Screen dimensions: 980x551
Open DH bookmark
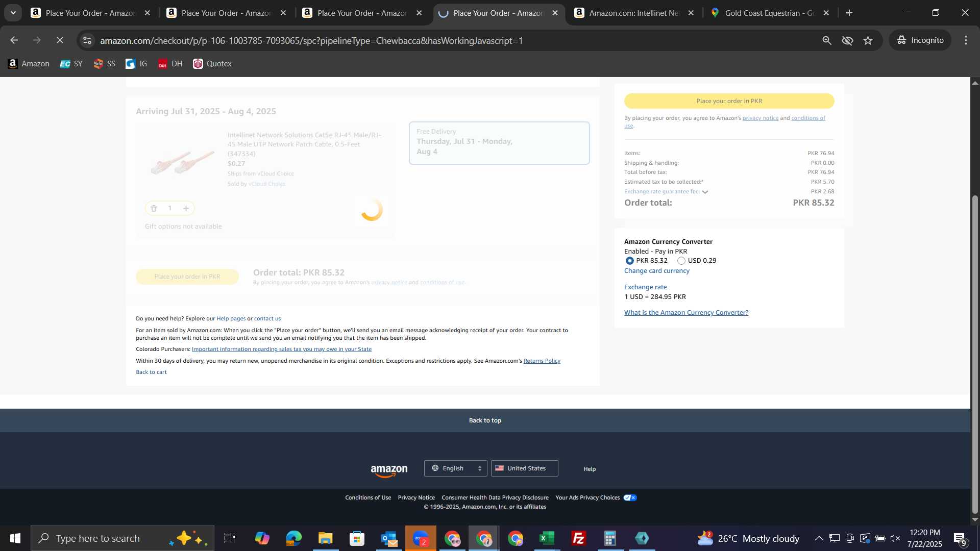pos(170,64)
